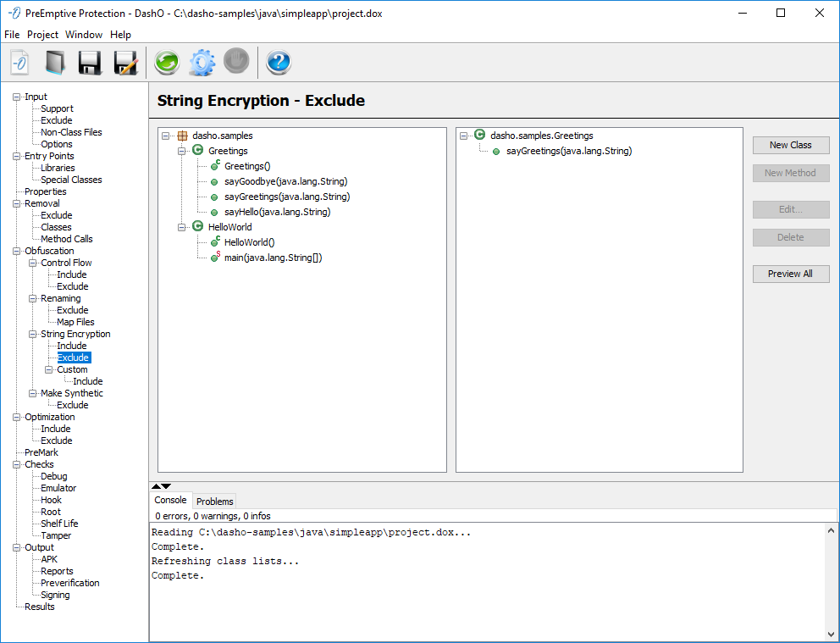Click the New Class button
The height and width of the screenshot is (643, 840).
tap(790, 145)
